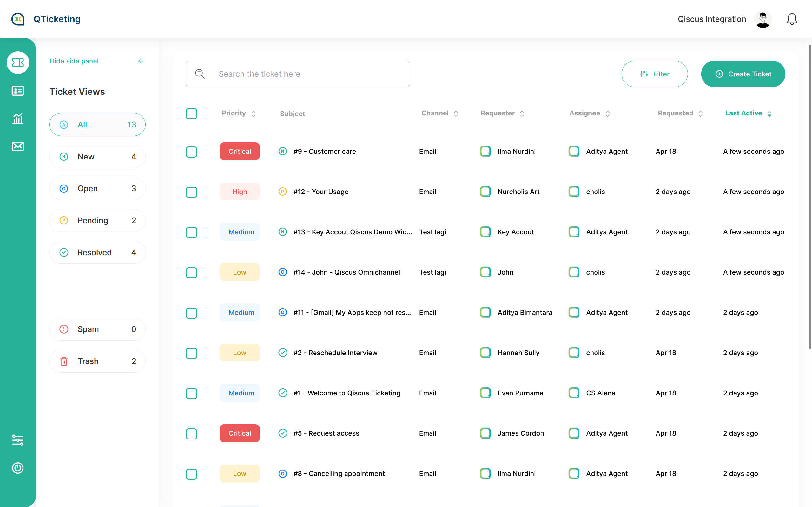Sort by the Priority column arrows
Screen dimensions: 812x507
tap(254, 113)
